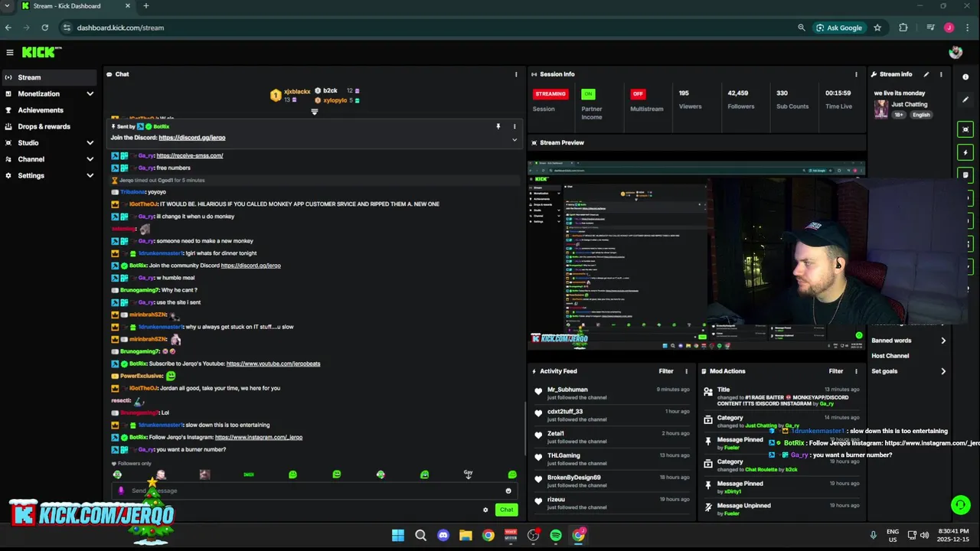Open the receive-smss.com chat link
The height and width of the screenshot is (551, 980).
point(190,155)
